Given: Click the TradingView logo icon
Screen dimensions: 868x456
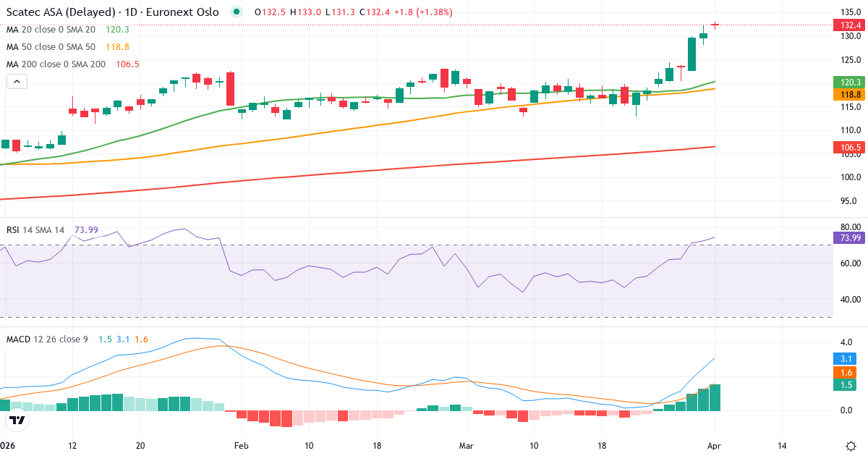Looking at the screenshot, I should coord(17,419).
